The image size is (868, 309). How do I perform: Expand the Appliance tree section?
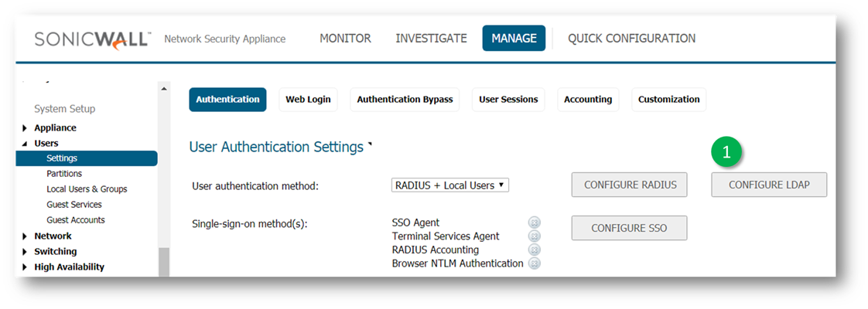click(26, 128)
